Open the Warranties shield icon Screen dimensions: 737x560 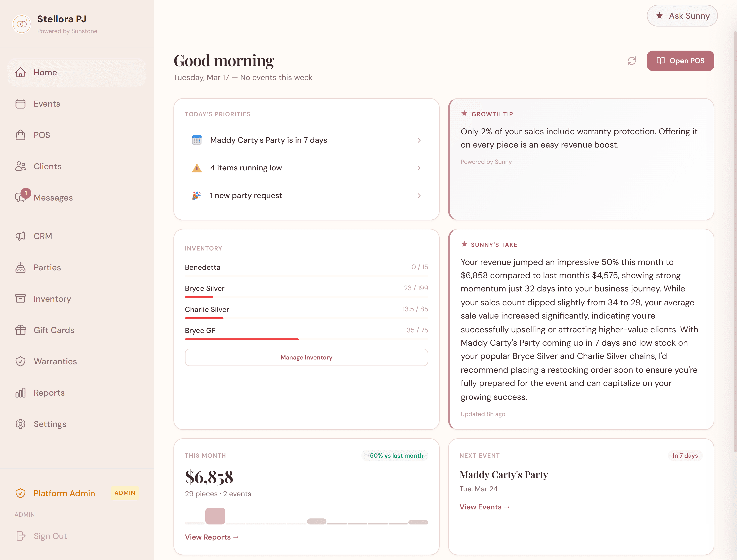tap(21, 361)
